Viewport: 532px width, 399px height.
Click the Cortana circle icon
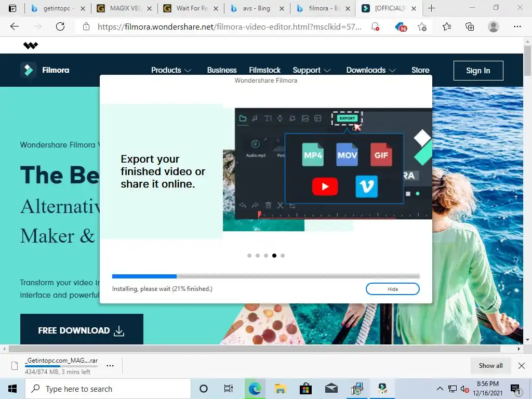(204, 389)
